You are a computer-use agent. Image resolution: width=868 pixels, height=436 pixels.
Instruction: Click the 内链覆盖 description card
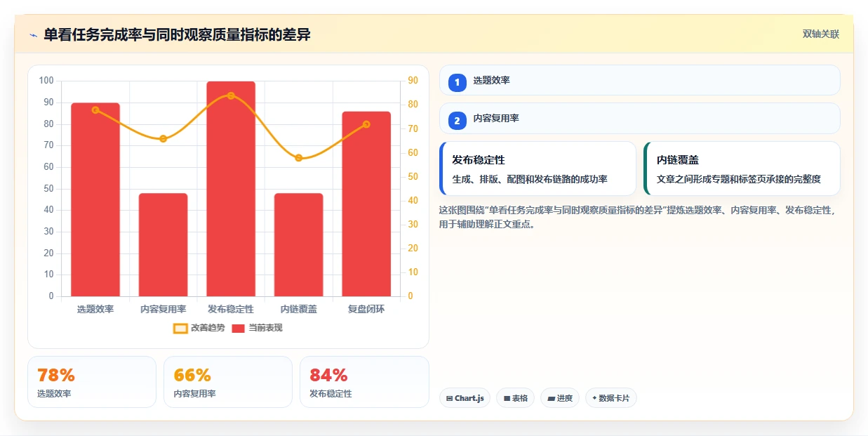[x=742, y=169]
